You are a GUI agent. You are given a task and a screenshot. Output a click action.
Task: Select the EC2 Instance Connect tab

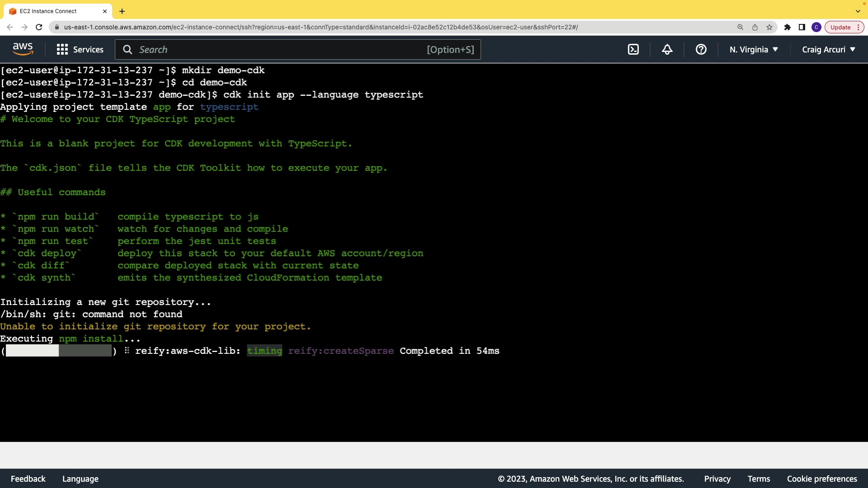(48, 11)
